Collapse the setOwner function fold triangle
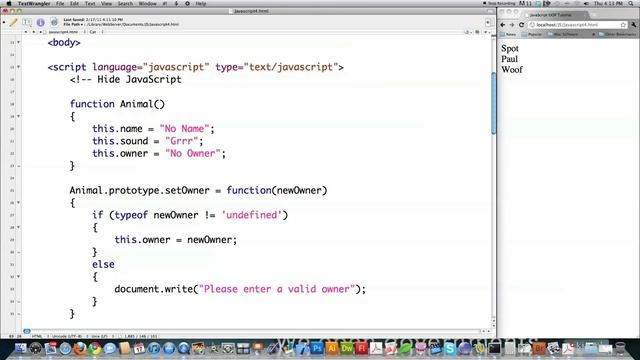Screen dimensions: 640x360 coord(18,202)
